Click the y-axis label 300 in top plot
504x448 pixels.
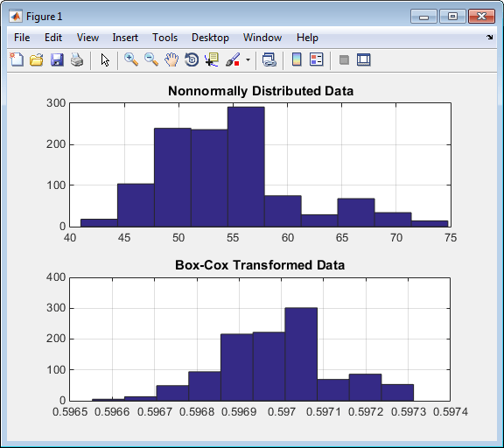pos(56,103)
